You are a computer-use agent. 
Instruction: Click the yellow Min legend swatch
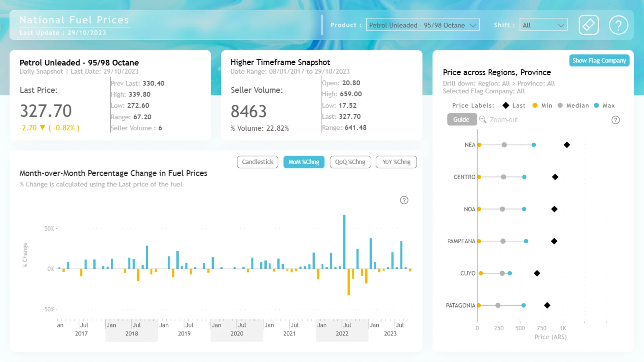[x=535, y=106]
